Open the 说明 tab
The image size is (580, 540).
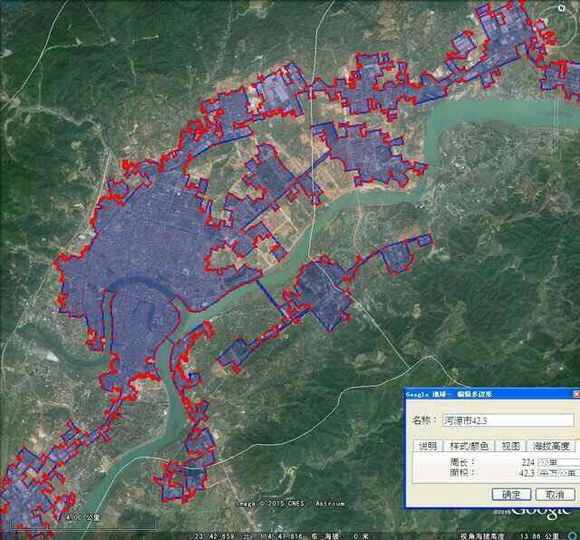coord(427,446)
